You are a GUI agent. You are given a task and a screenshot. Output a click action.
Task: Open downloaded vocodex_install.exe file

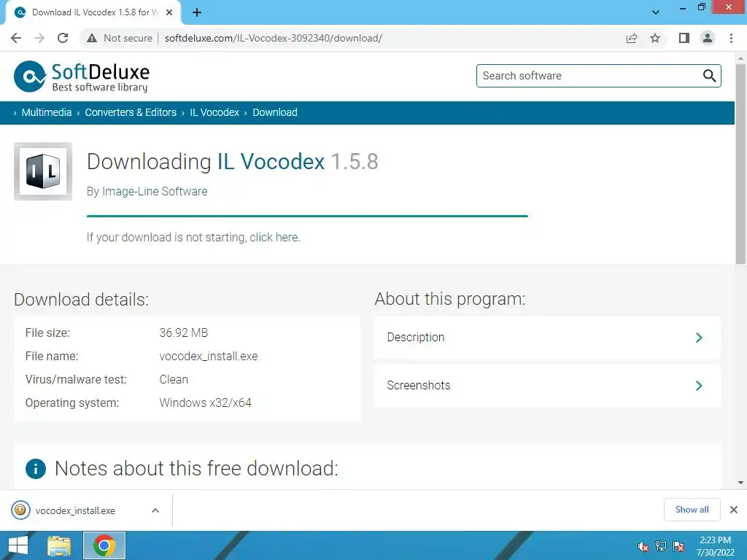[x=75, y=510]
